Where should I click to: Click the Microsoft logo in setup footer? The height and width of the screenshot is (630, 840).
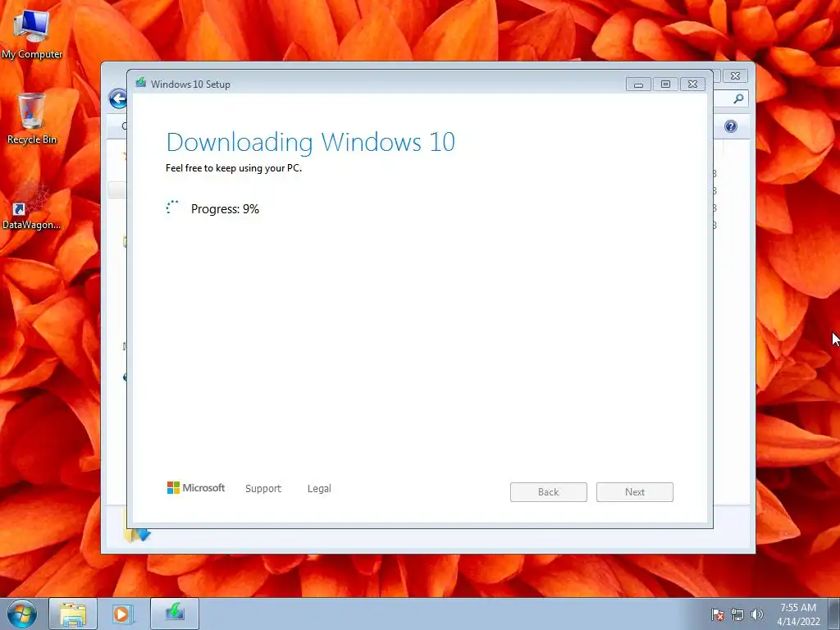195,487
